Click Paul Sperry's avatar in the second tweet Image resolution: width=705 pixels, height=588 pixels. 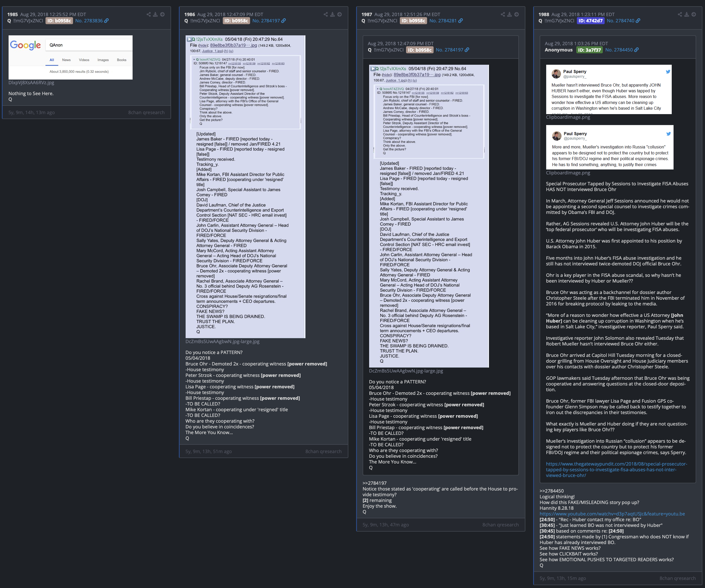click(557, 136)
